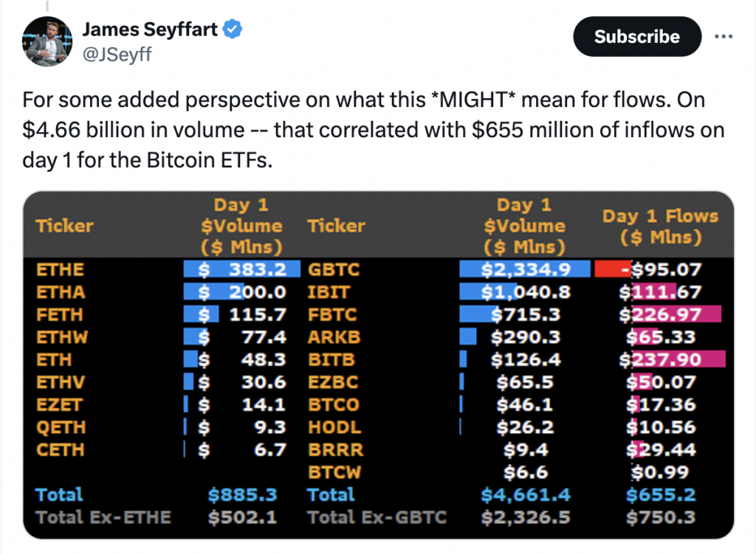Click the GBTC ticker row label
The height and width of the screenshot is (554, 756).
coord(334,269)
